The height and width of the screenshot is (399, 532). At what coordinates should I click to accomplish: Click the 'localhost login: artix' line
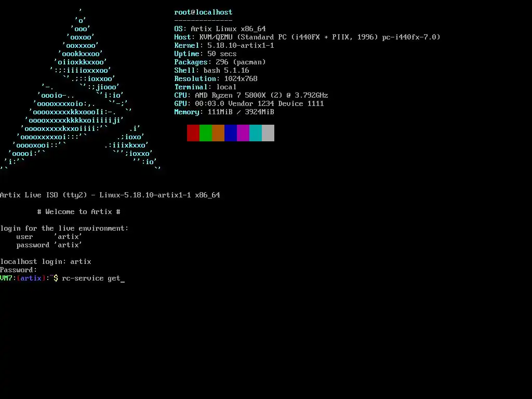pos(46,262)
